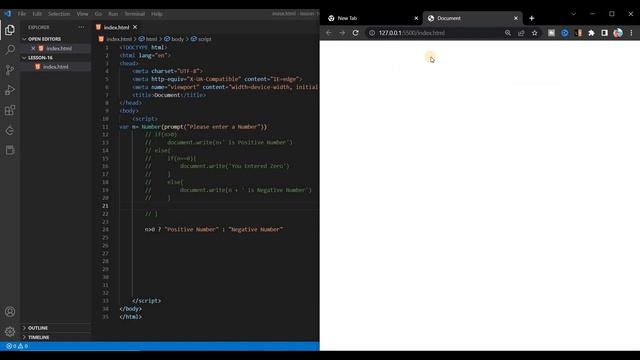The image size is (640, 360).
Task: Open the Help menu in VS Code
Action: tap(157, 14)
